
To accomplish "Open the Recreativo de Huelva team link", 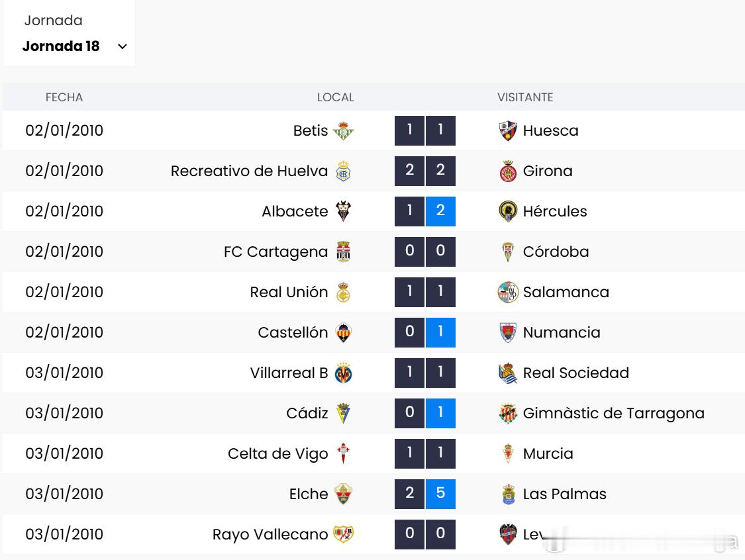I will [249, 171].
